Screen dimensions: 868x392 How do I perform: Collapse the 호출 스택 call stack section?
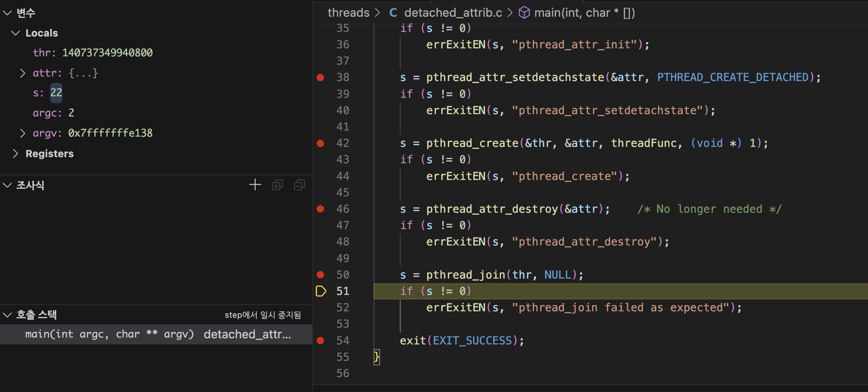8,315
